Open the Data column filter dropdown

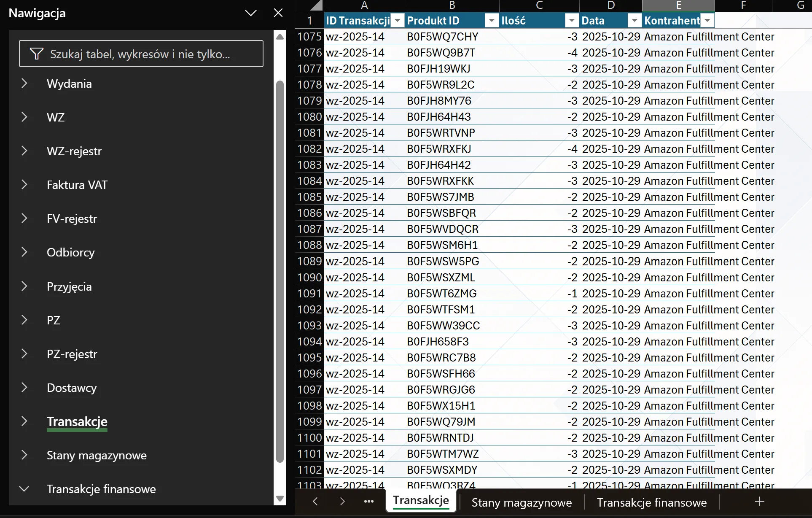635,20
